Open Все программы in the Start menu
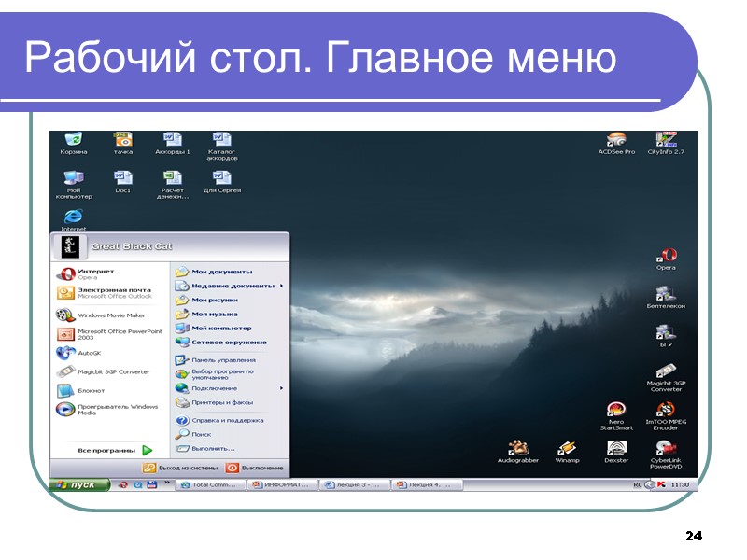The image size is (747, 560). (x=106, y=448)
